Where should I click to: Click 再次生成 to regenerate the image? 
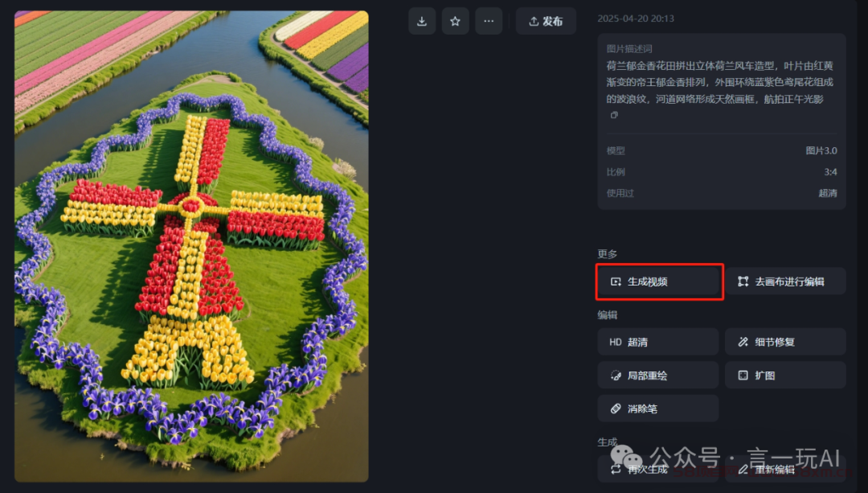658,469
